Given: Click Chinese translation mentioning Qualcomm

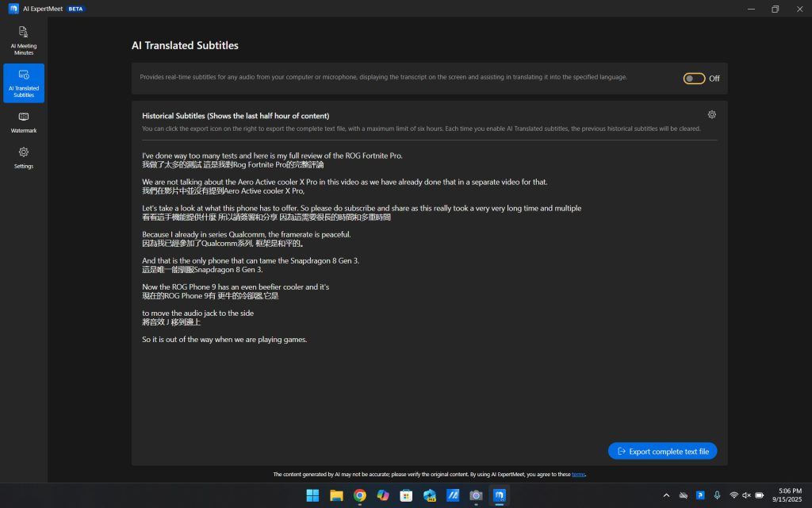Looking at the screenshot, I should [x=224, y=243].
